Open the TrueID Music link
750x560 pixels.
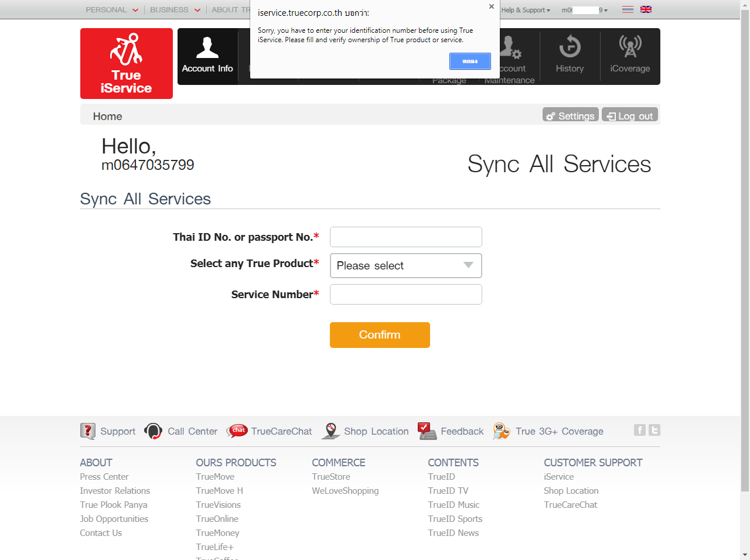(x=454, y=505)
